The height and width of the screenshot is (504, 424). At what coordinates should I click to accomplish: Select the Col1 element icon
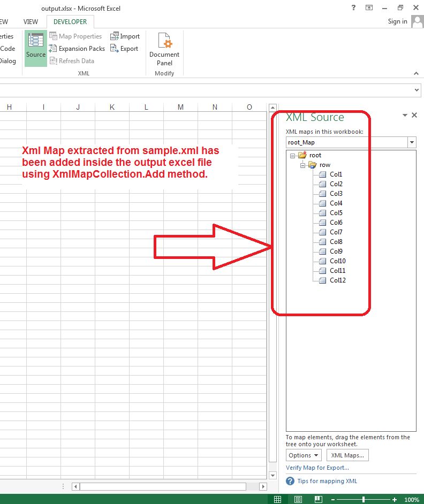[x=322, y=174]
